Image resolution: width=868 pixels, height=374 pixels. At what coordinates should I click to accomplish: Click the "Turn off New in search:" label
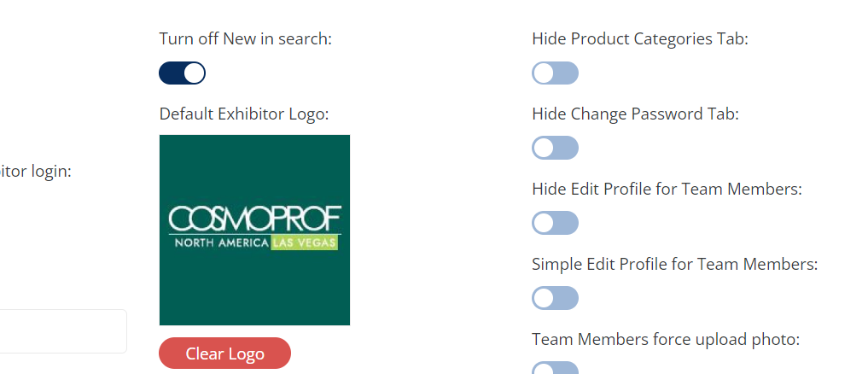click(x=245, y=38)
